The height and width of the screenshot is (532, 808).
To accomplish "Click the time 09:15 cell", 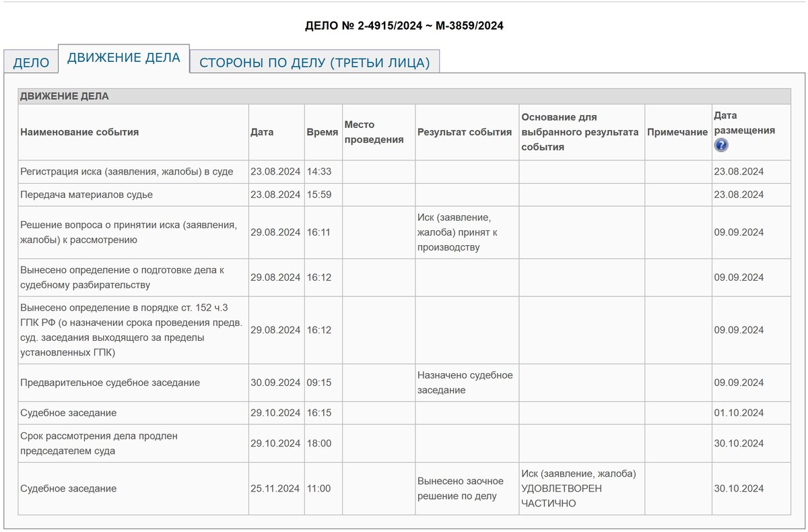I will click(x=324, y=383).
